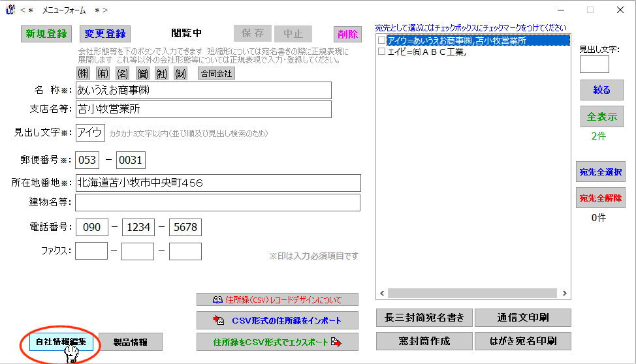
Task: Open the CSV record design info
Action: (x=278, y=300)
